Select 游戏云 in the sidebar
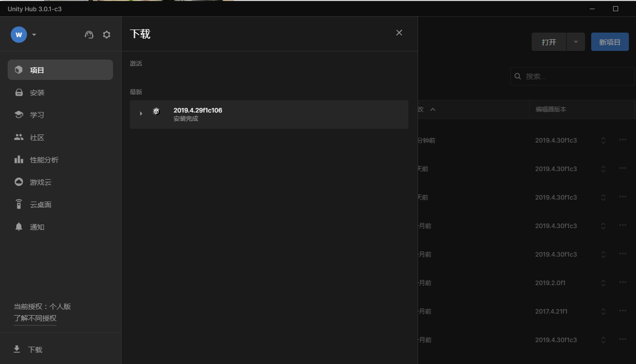 point(60,182)
